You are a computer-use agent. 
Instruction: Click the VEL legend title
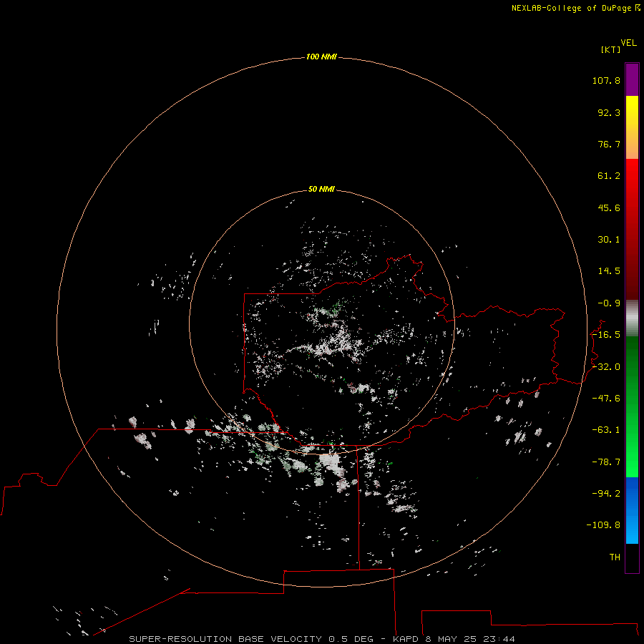tap(628, 42)
